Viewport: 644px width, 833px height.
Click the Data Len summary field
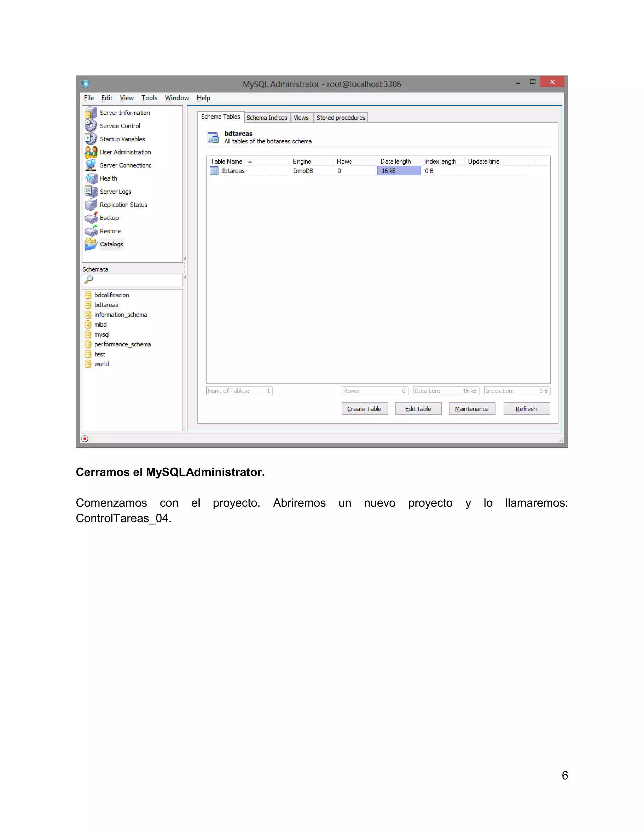pyautogui.click(x=446, y=391)
